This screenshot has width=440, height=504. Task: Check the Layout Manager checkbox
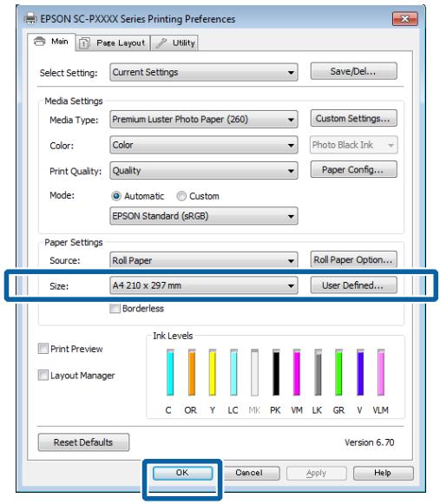43,376
